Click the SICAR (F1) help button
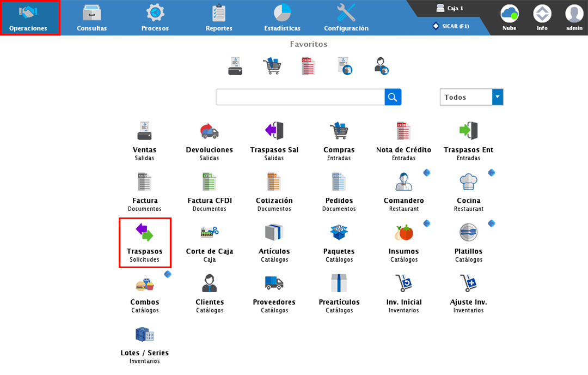588x375 pixels. point(450,26)
